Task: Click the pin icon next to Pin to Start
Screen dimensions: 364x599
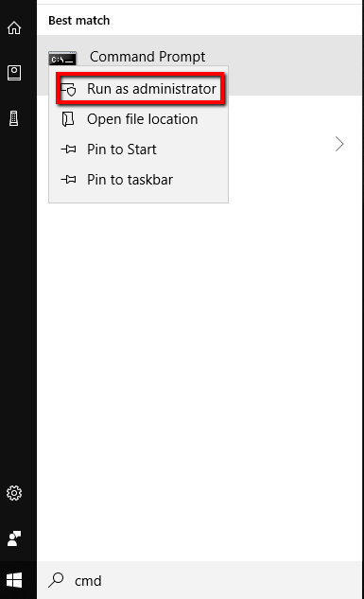Action: coord(69,150)
